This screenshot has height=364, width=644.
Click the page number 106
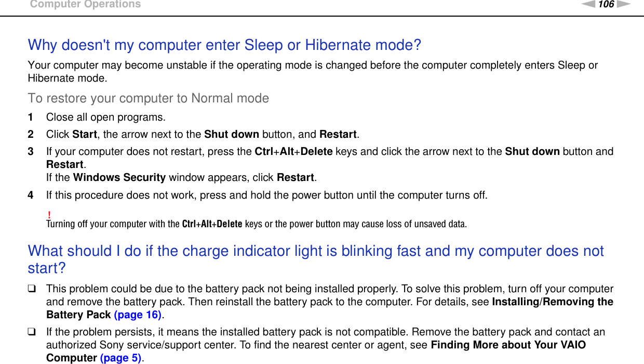[x=606, y=5]
